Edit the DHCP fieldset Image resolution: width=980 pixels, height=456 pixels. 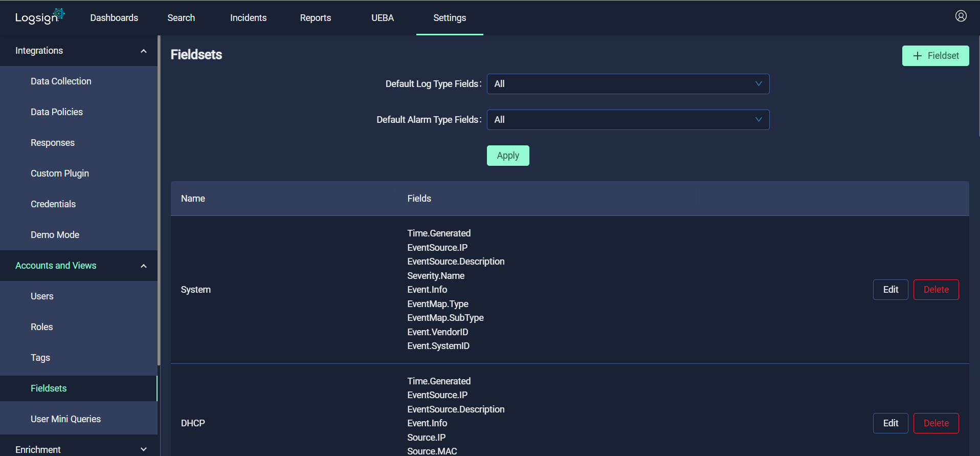click(x=890, y=423)
